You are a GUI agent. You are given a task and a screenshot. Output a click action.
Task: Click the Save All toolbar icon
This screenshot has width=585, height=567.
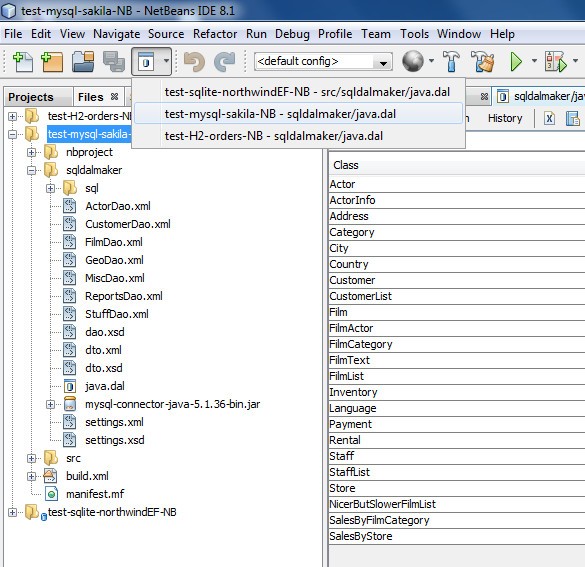click(x=113, y=62)
